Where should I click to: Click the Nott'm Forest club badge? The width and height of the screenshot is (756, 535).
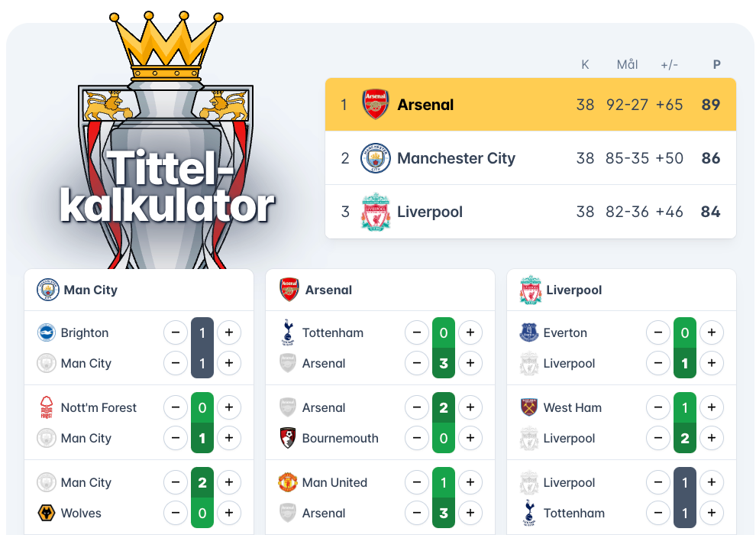point(47,407)
